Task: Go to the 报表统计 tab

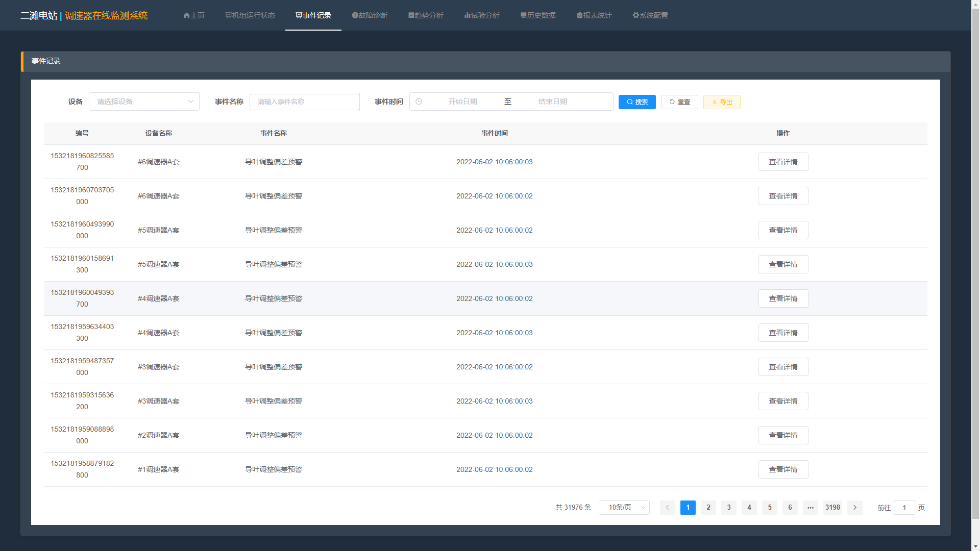Action: pos(594,15)
